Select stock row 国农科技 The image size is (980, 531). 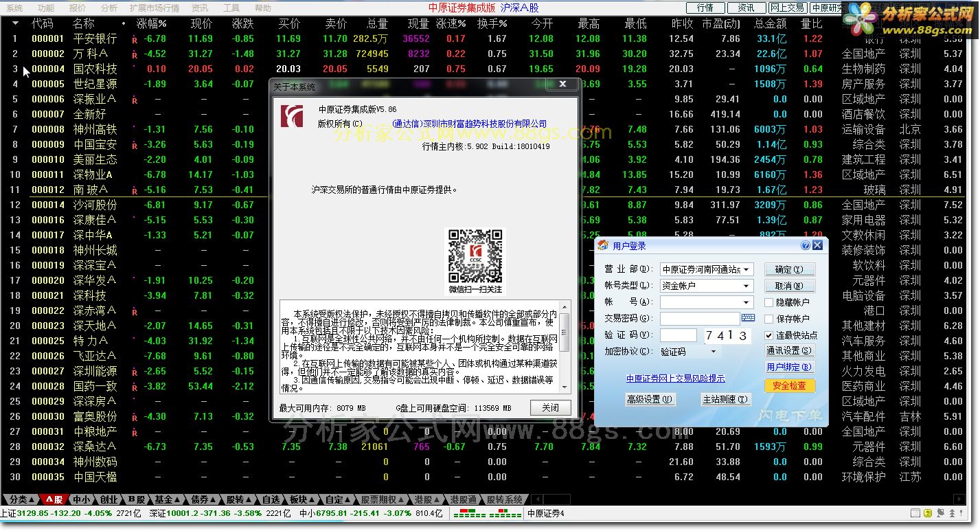point(489,69)
